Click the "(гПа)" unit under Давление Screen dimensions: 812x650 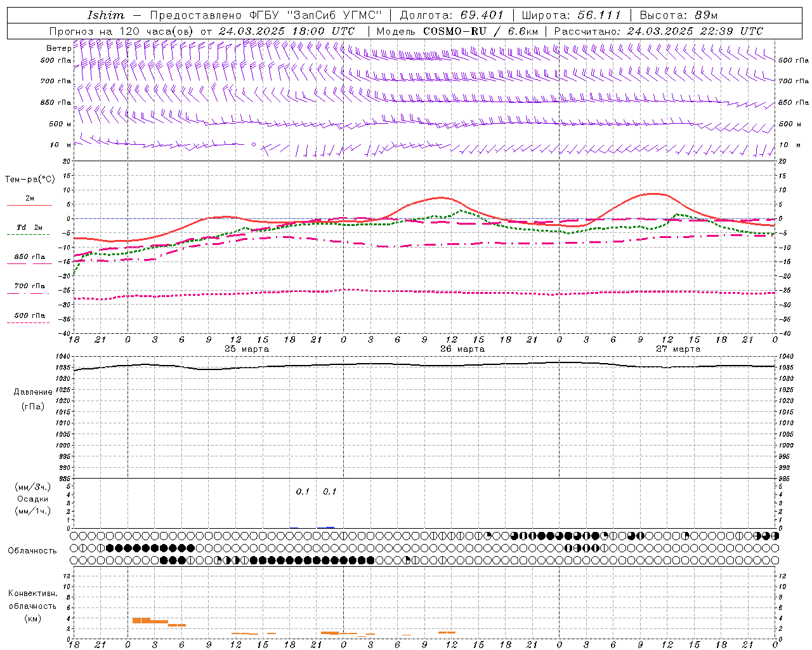pos(33,407)
